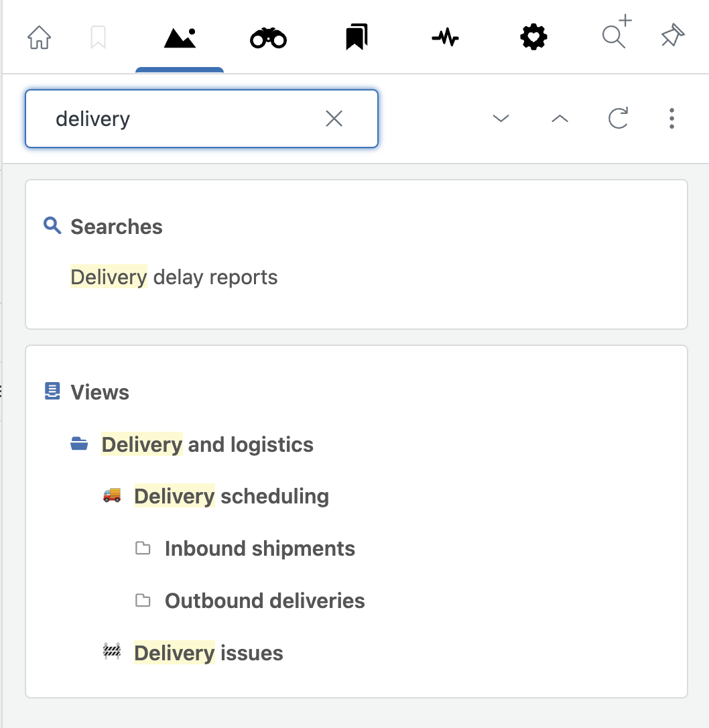Select the Delivery issues view

click(208, 653)
